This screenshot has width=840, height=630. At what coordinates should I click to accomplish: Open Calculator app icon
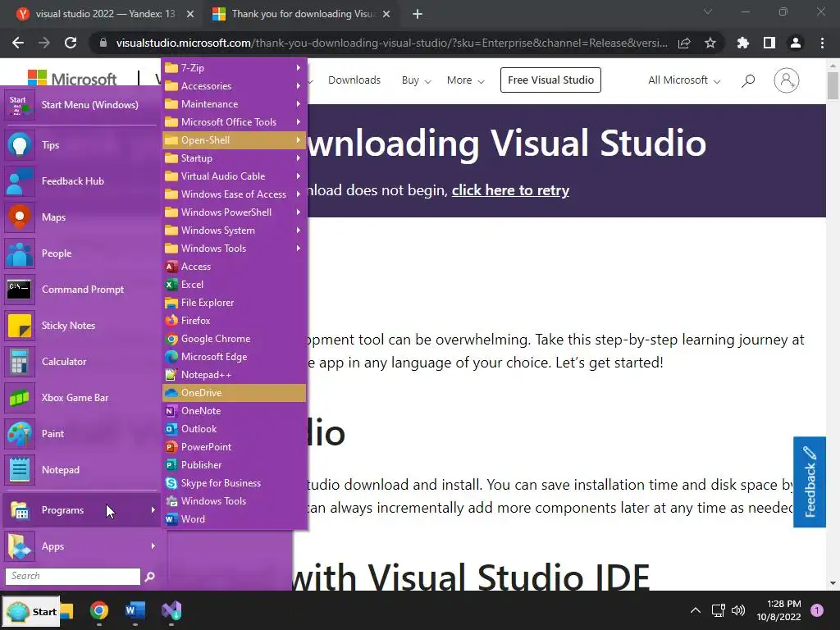pos(20,362)
